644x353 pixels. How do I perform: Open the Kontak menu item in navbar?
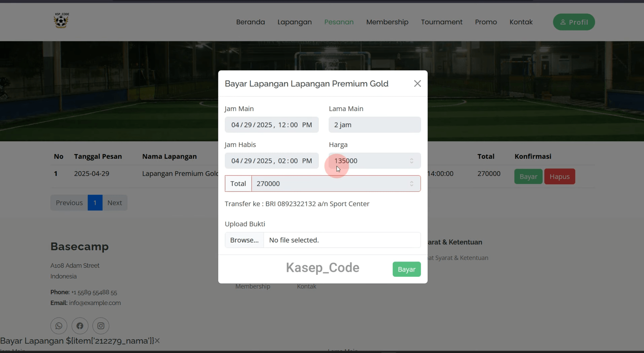click(521, 22)
